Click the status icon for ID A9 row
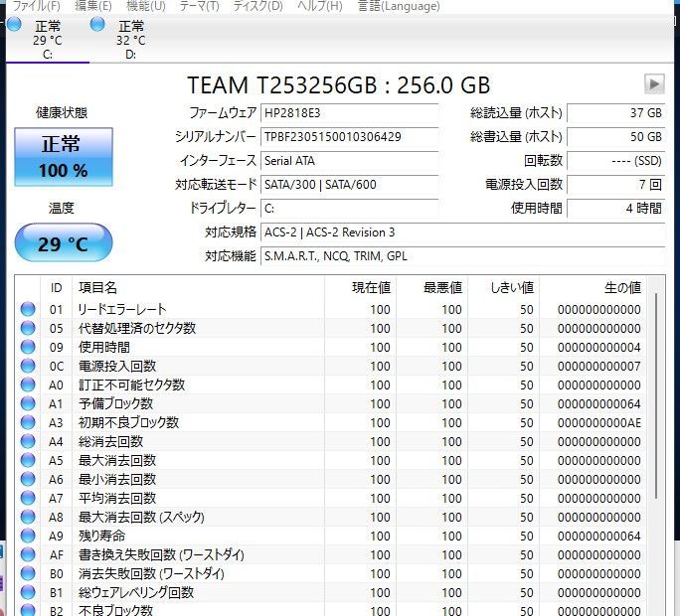This screenshot has height=616, width=680. pos(28,536)
